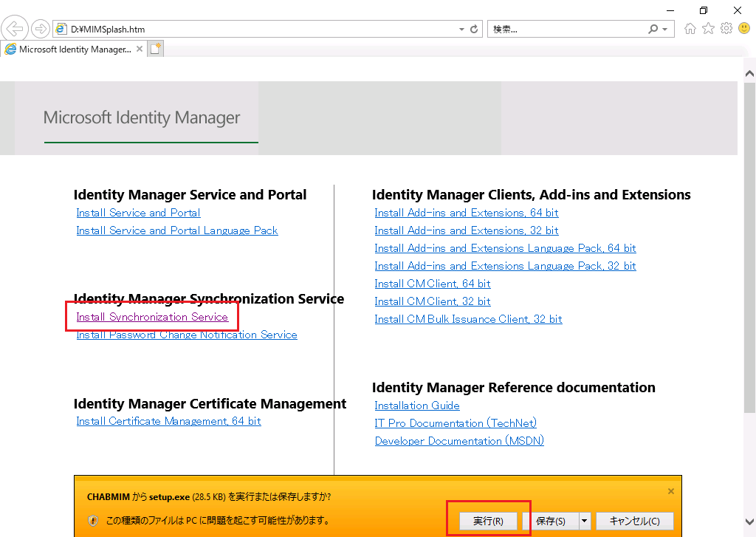Open Add-ins and Extensions Language Pack, 64 bit

pos(505,248)
